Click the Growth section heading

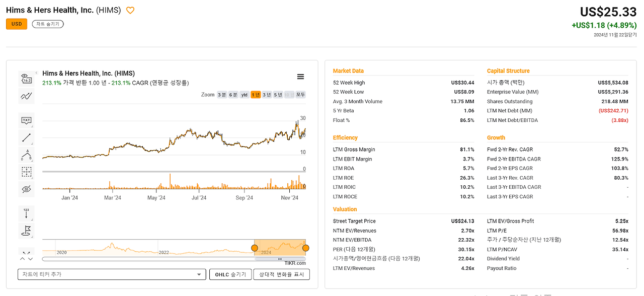point(496,137)
